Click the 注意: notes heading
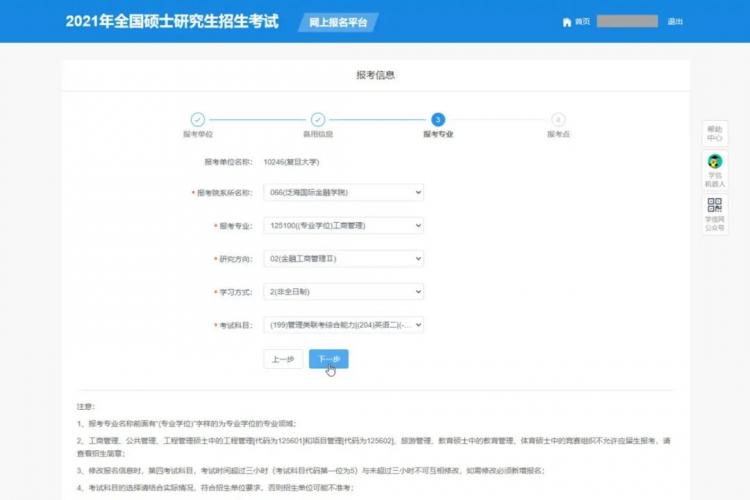 [86, 406]
